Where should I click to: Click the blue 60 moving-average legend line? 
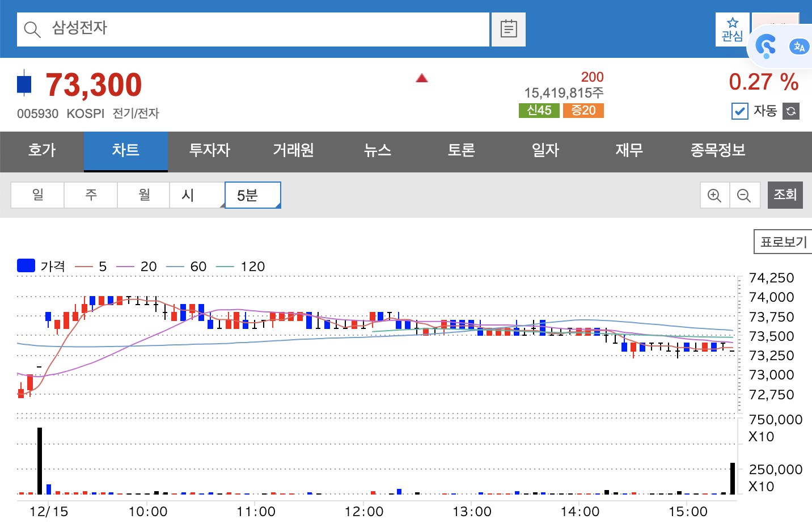[175, 267]
